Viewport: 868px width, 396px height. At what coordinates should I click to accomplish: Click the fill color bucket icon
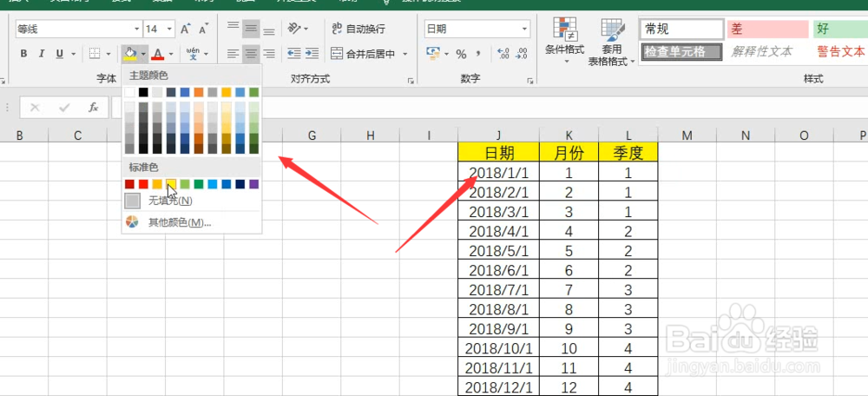[x=130, y=54]
